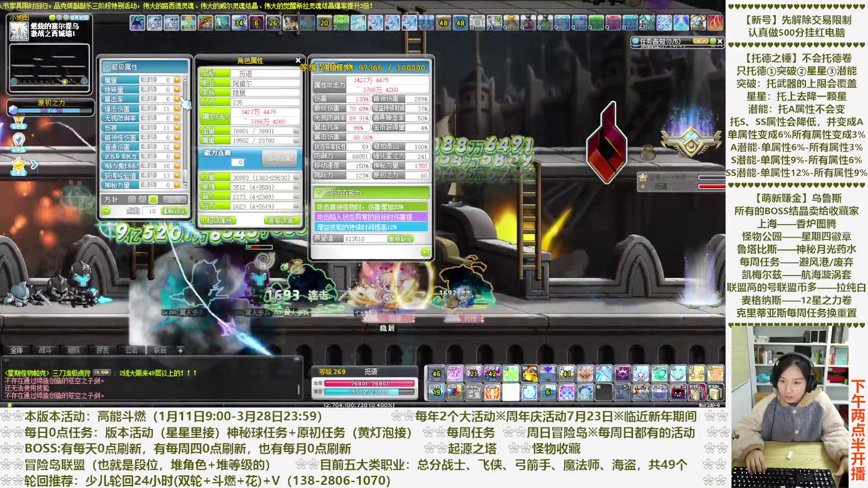This screenshot has width=868, height=488.
Task: Use the golden emblem skill in top row
Action: [x=585, y=374]
